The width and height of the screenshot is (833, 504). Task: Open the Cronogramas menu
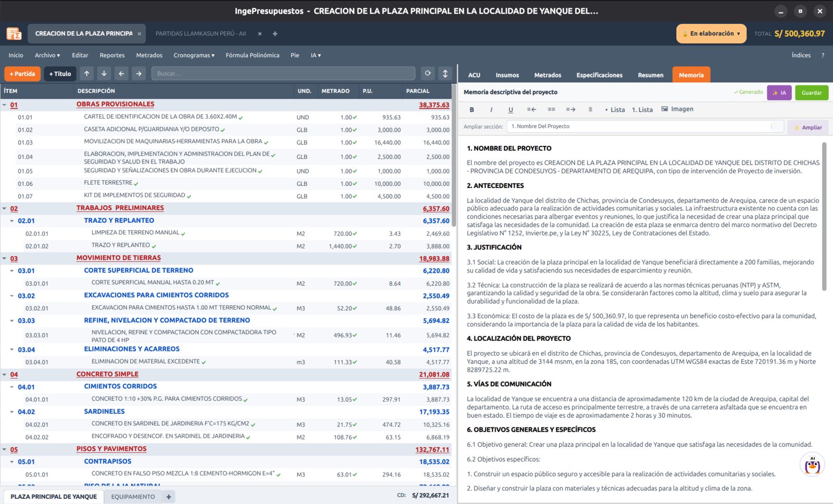pos(194,55)
